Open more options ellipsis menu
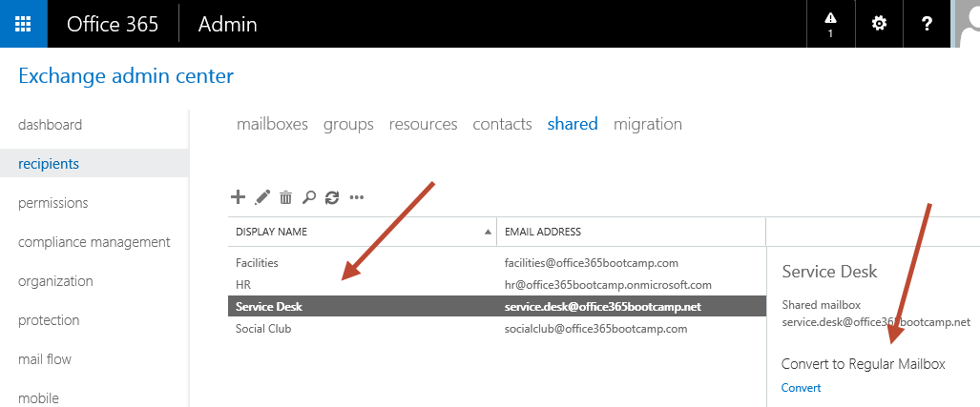This screenshot has height=407, width=980. 356,198
